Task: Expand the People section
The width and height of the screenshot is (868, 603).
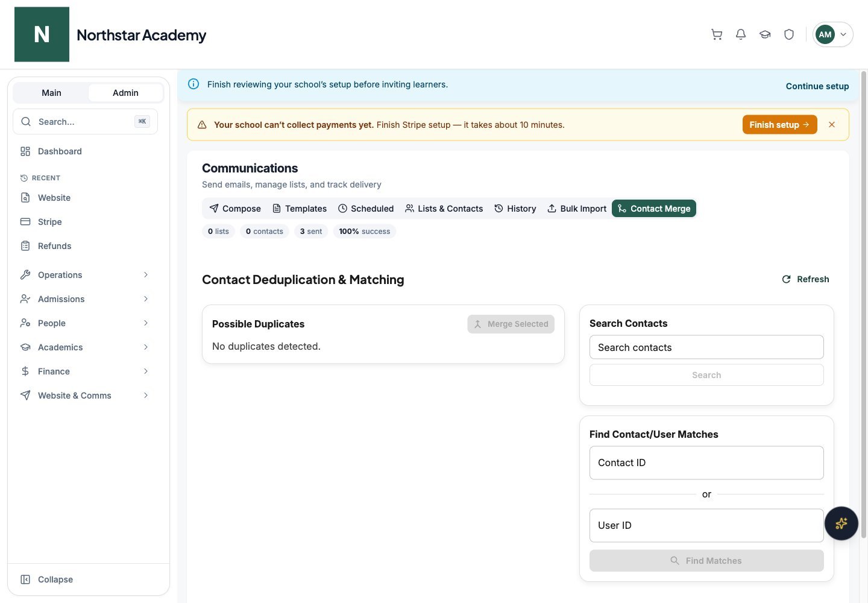Action: point(85,323)
